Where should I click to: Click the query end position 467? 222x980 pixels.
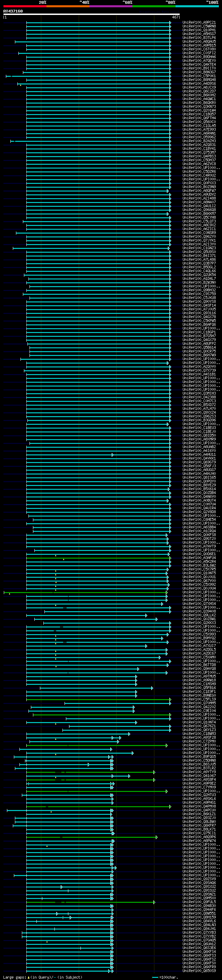pyautogui.click(x=175, y=17)
